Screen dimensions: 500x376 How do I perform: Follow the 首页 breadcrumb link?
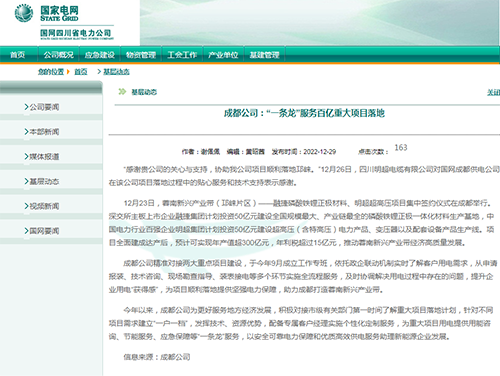coord(81,72)
